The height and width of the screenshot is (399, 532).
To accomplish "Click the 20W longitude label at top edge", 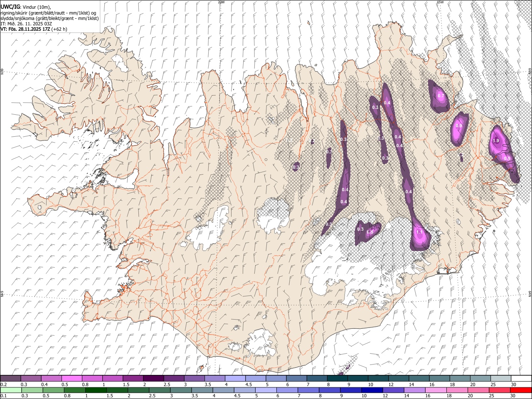I will point(221,2).
